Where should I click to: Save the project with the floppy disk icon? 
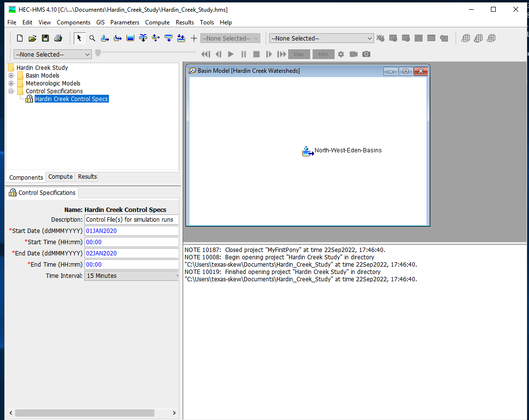tap(45, 38)
